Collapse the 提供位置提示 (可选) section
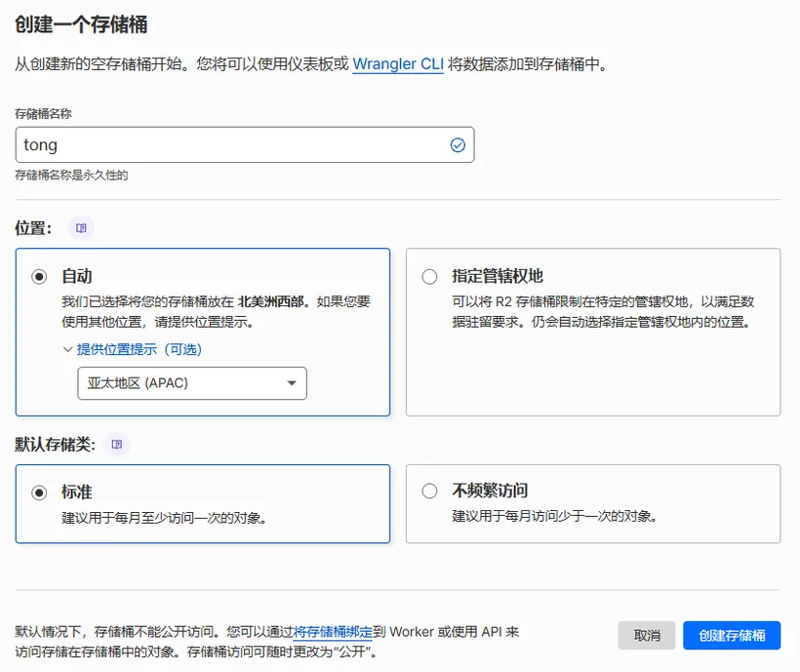Viewport: 800px width, 672px height. click(x=132, y=349)
